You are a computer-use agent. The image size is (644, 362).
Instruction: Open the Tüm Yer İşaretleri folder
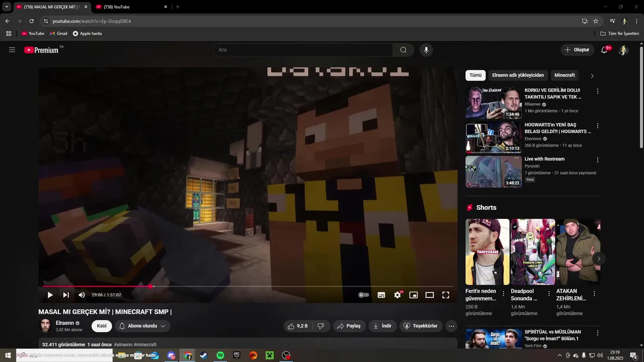click(620, 34)
